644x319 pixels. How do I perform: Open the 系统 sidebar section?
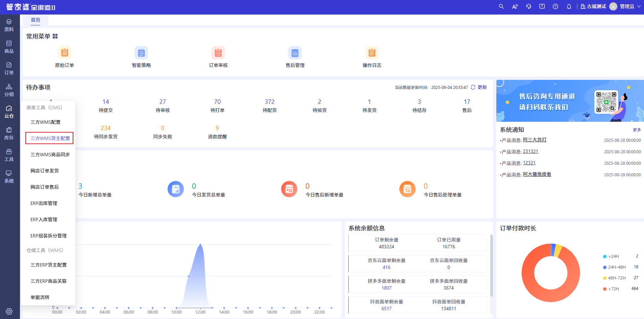[9, 177]
